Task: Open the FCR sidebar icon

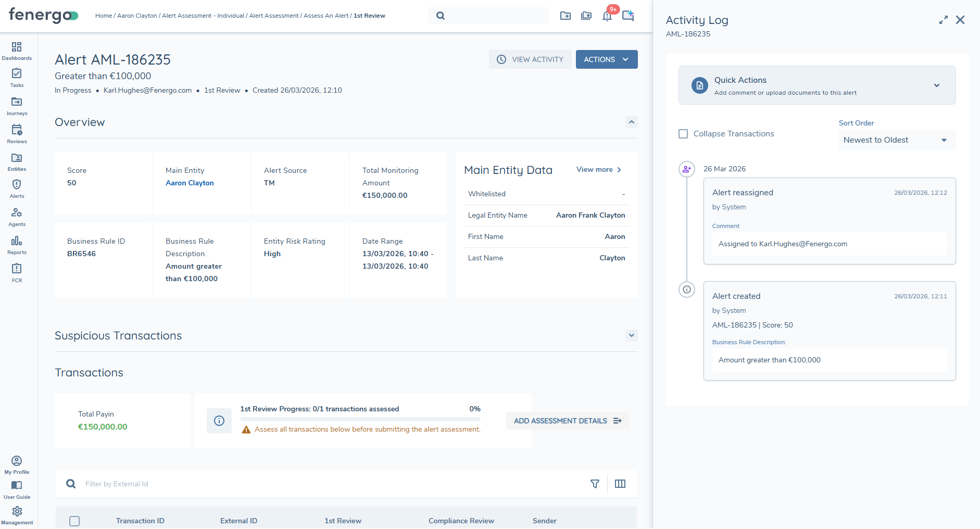Action: click(17, 273)
